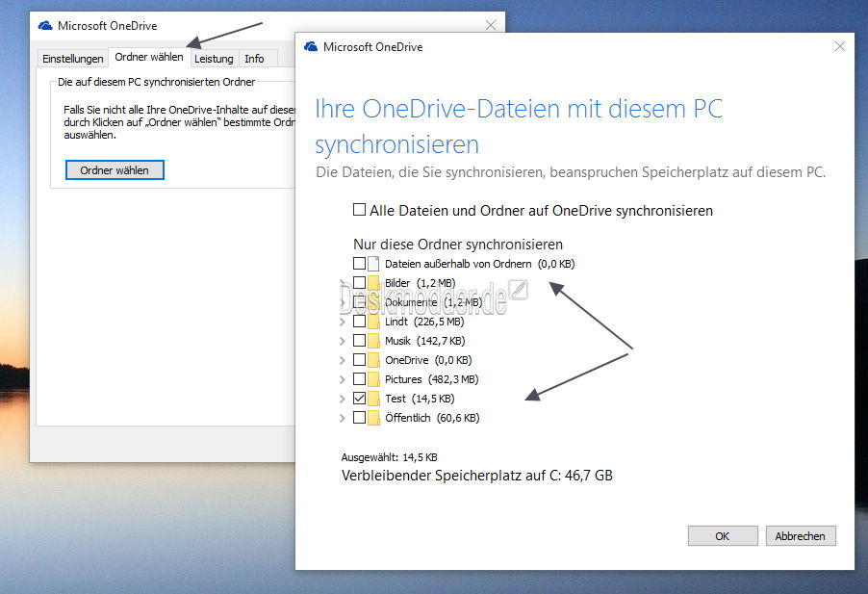The width and height of the screenshot is (868, 594).
Task: Click Nur diese Ordner synchronisieren heading
Action: [458, 245]
